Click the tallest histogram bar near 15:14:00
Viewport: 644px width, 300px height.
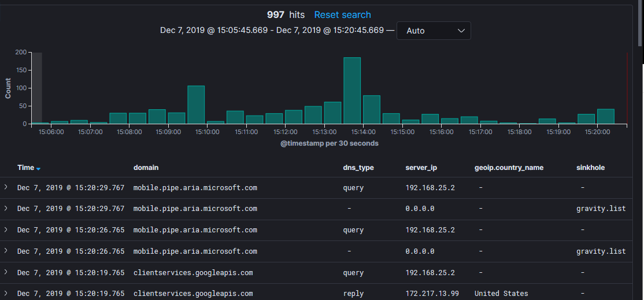click(x=352, y=91)
